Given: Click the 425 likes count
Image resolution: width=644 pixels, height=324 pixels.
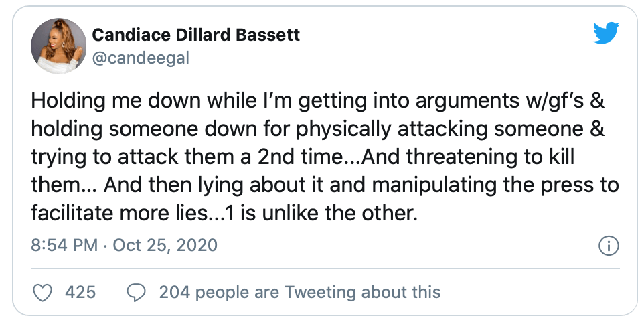Looking at the screenshot, I should (x=80, y=293).
